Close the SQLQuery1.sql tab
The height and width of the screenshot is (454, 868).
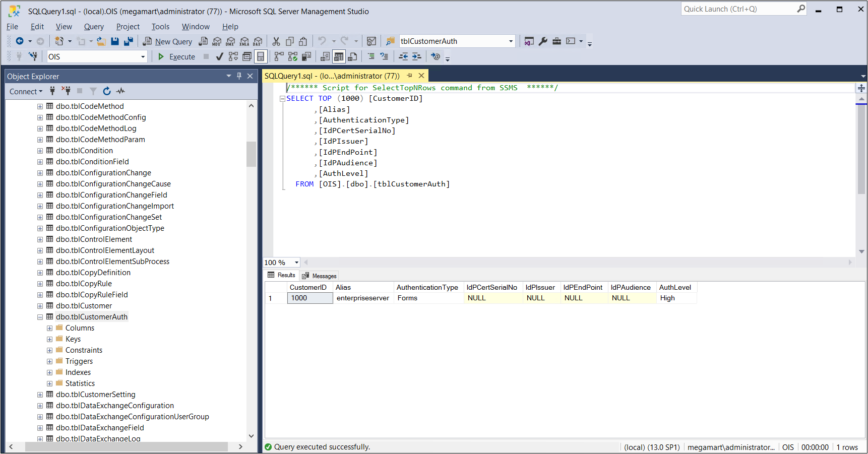pos(421,76)
